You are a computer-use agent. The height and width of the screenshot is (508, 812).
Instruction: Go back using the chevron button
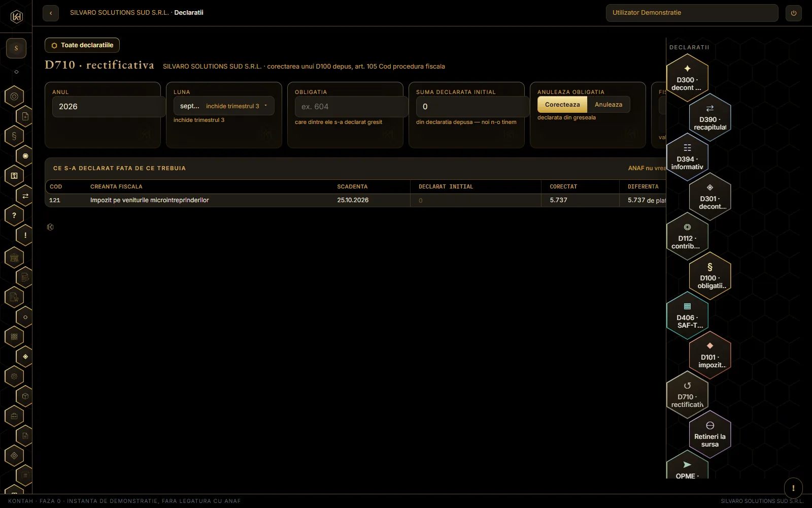click(51, 13)
